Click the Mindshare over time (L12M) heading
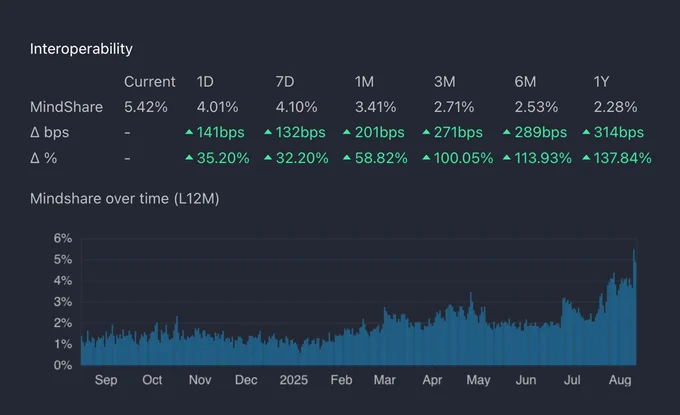The image size is (680, 415). [x=124, y=199]
